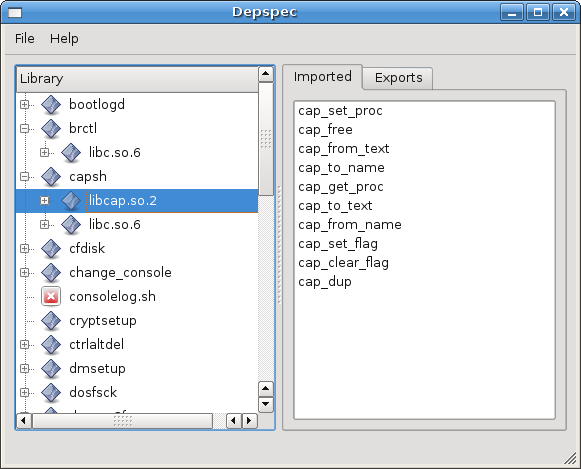Select cap_set_flag in imported list
Image resolution: width=581 pixels, height=469 pixels.
pos(338,244)
